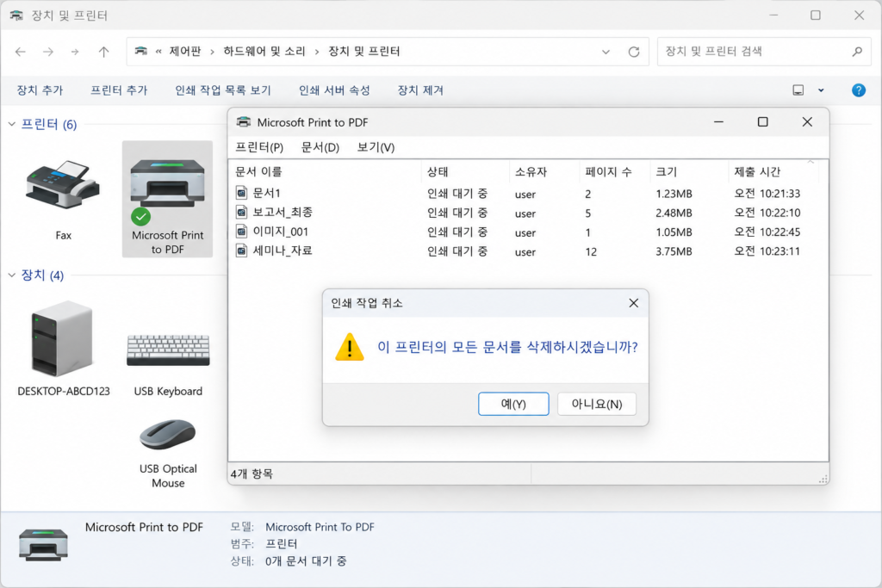Decline deletion with 아니요(N) button
The height and width of the screenshot is (588, 882).
point(597,404)
